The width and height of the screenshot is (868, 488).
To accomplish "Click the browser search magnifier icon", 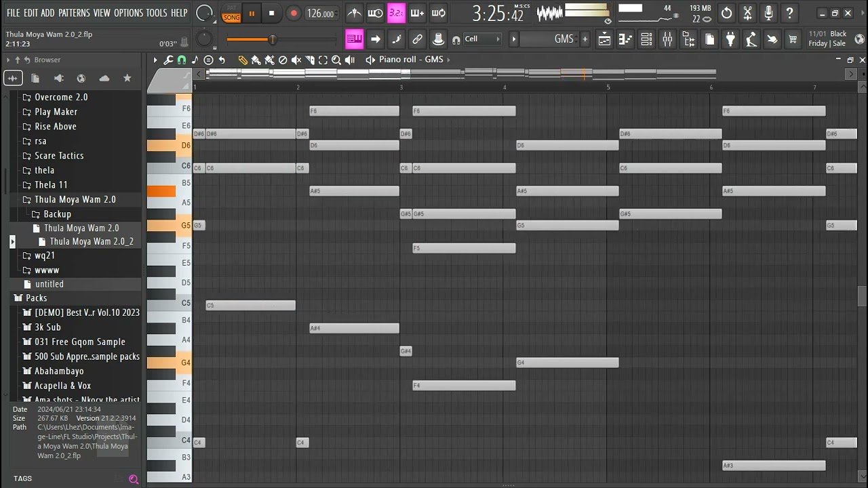I will [134, 479].
